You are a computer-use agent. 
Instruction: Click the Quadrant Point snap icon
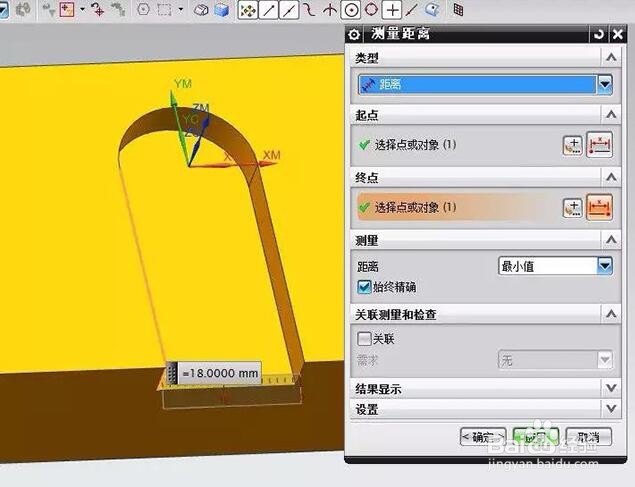371,10
